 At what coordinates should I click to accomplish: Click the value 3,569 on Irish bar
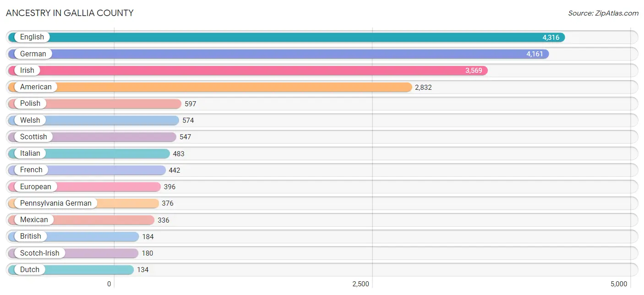tap(474, 71)
